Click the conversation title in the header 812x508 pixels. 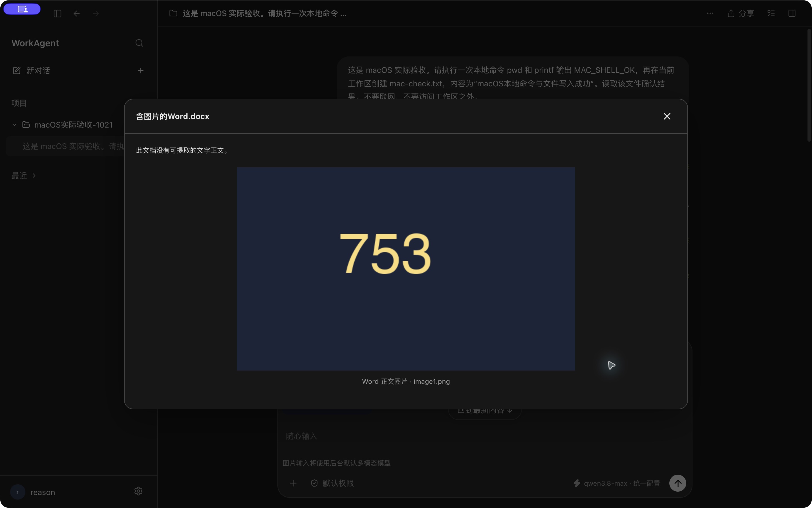coord(264,14)
